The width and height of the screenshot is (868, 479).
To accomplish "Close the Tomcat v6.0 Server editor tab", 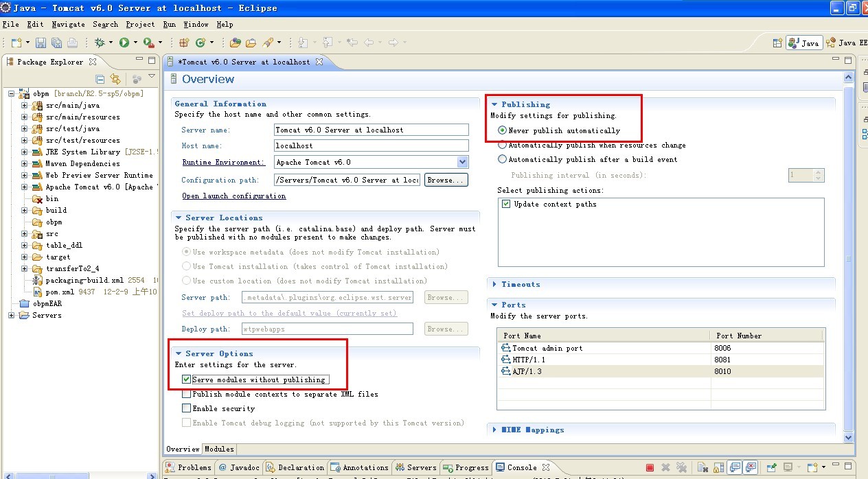I will click(x=319, y=62).
